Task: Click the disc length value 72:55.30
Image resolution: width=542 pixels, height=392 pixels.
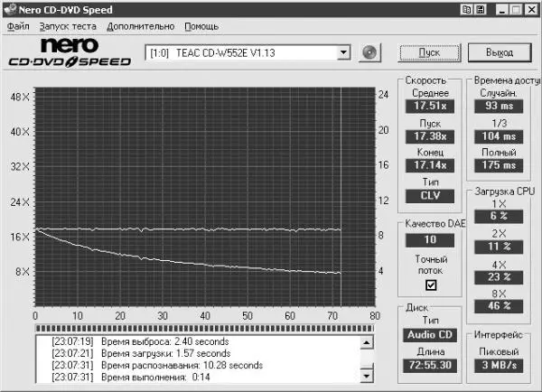Action: point(430,366)
